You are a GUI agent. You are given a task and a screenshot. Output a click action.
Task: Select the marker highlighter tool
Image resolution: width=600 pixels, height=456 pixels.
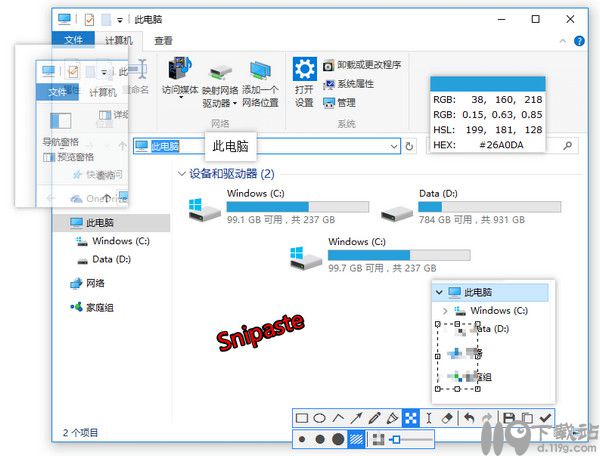(x=392, y=418)
